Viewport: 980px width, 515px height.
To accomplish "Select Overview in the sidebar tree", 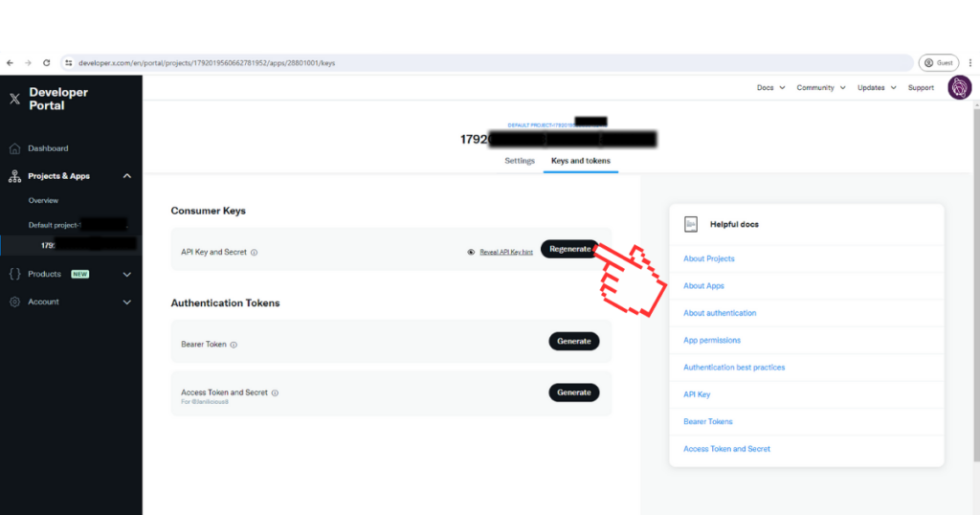I will pyautogui.click(x=43, y=201).
